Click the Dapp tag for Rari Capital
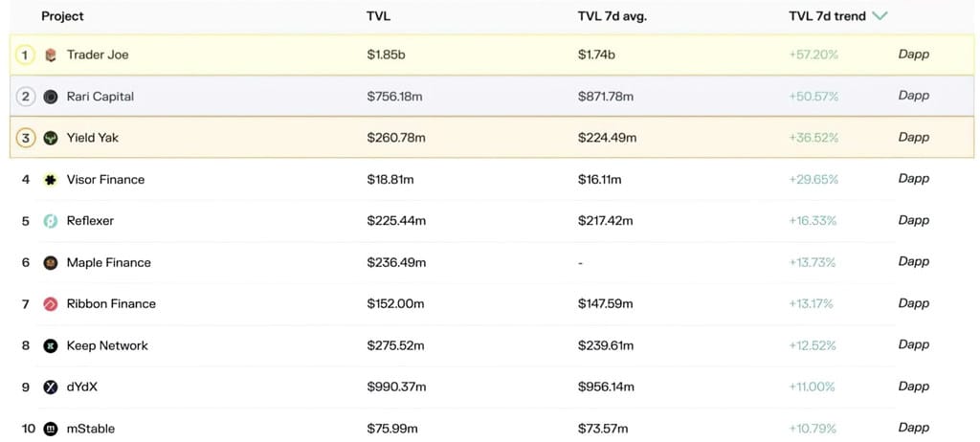The image size is (980, 442). coord(913,96)
